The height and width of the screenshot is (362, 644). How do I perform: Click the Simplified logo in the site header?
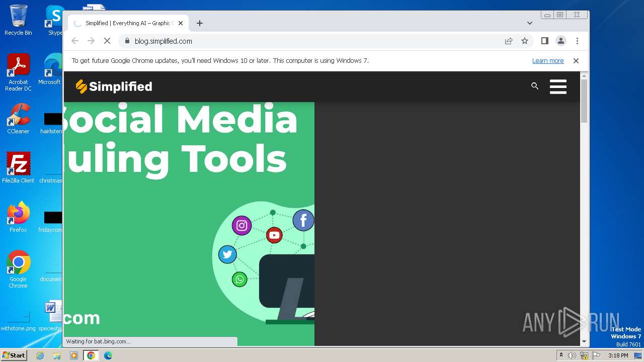click(x=114, y=86)
